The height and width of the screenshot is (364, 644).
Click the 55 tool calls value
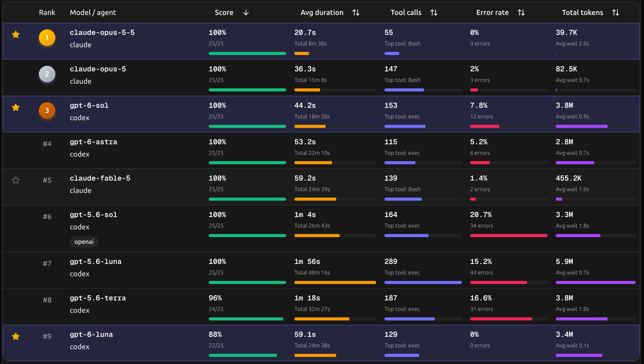coord(389,33)
